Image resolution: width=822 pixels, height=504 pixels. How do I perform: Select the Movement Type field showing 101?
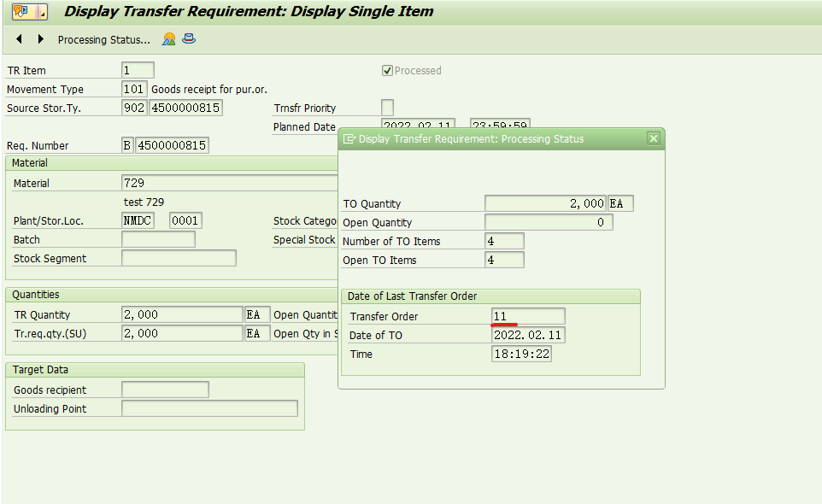point(133,89)
